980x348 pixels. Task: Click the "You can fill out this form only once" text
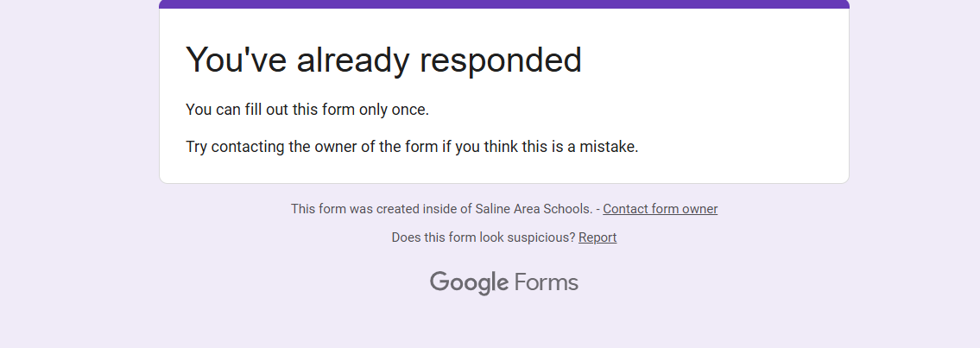[307, 110]
